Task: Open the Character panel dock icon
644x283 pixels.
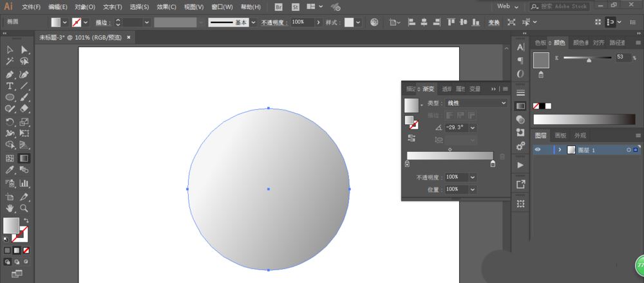Action: point(520,47)
